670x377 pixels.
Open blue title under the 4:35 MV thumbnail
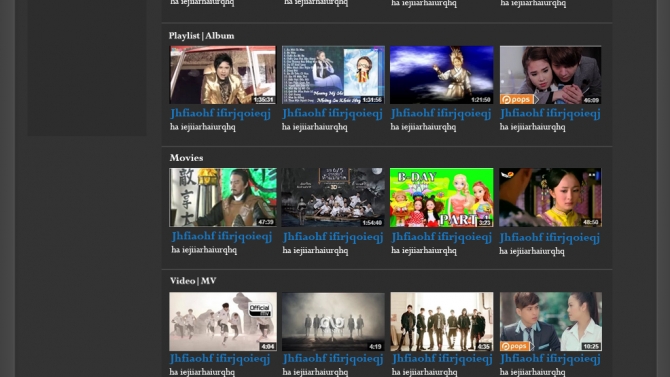pyautogui.click(x=442, y=359)
